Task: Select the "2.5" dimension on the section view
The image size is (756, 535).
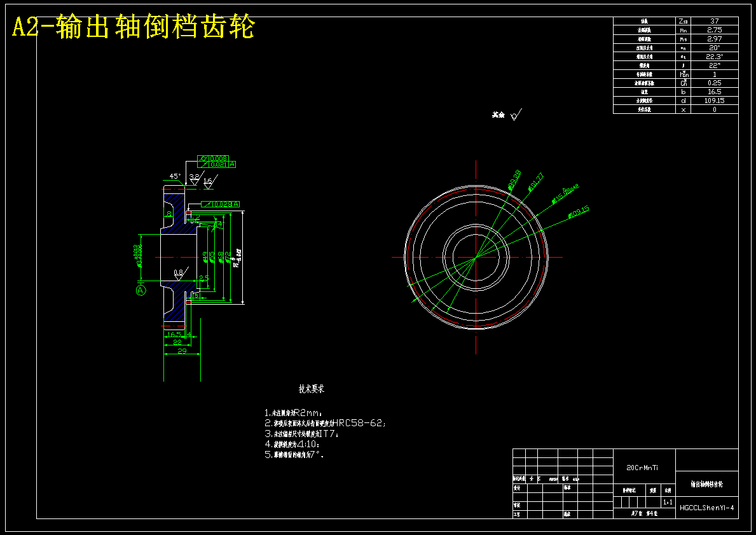Action: tap(205, 279)
